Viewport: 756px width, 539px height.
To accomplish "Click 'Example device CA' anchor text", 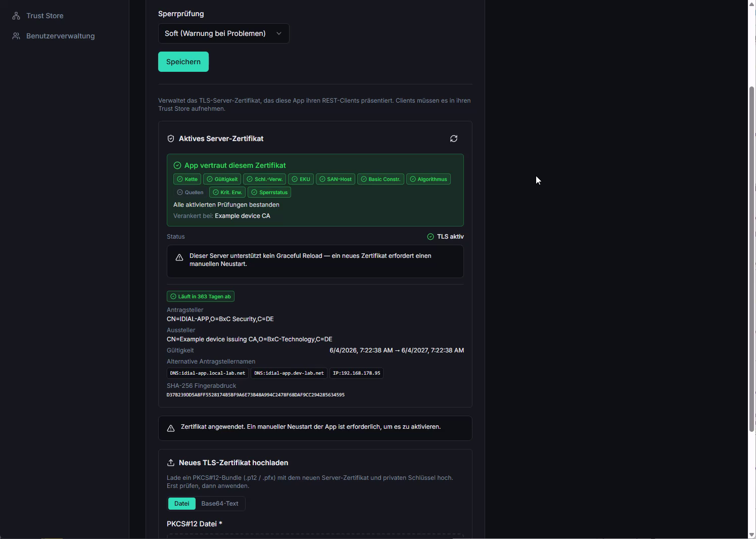I will click(x=243, y=216).
